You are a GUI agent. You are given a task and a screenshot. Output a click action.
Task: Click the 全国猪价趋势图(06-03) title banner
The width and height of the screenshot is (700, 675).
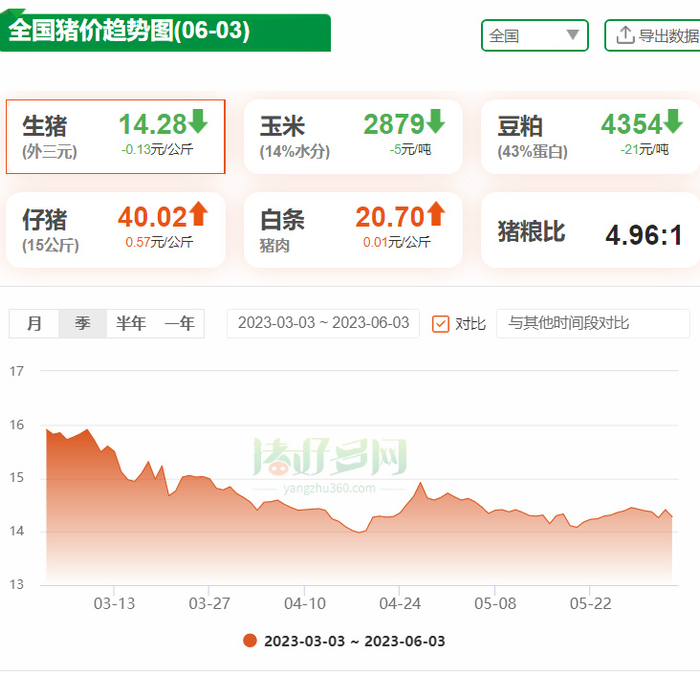[165, 31]
